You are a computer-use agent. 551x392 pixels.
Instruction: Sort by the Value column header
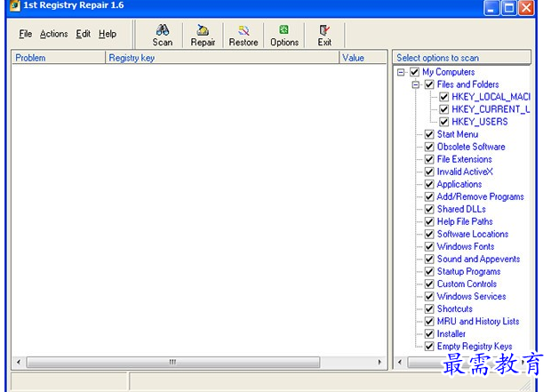363,58
